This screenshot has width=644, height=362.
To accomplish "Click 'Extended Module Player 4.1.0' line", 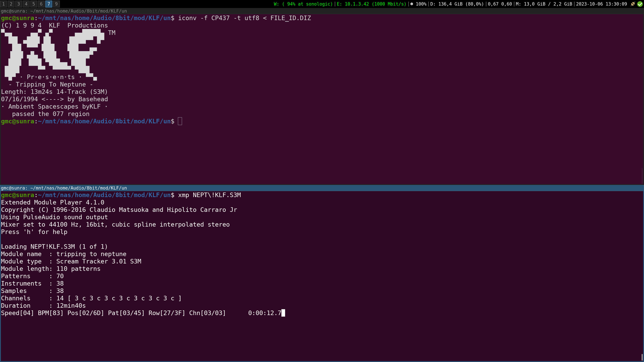I will coord(53,202).
